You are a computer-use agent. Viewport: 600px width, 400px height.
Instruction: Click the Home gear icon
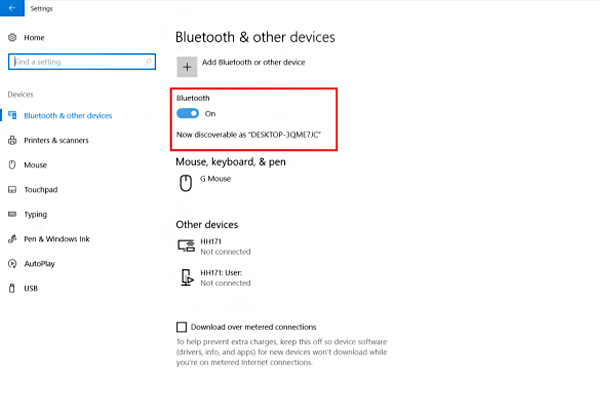[12, 38]
